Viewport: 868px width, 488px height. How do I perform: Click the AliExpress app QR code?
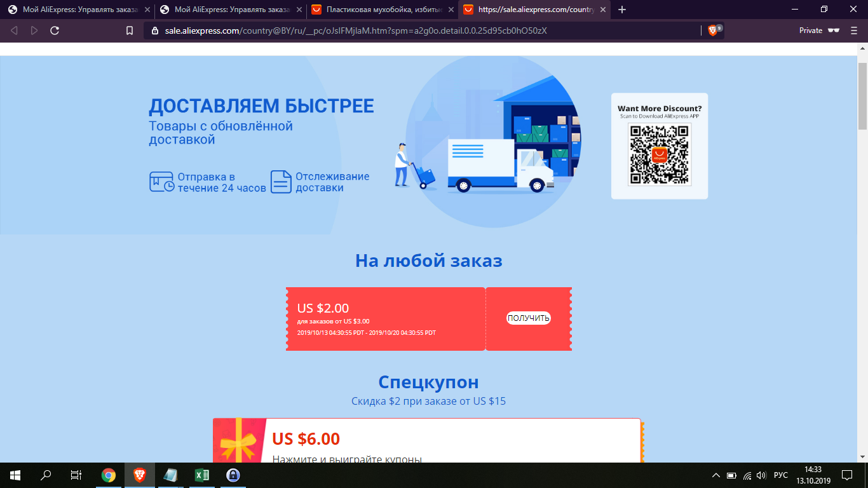point(659,154)
